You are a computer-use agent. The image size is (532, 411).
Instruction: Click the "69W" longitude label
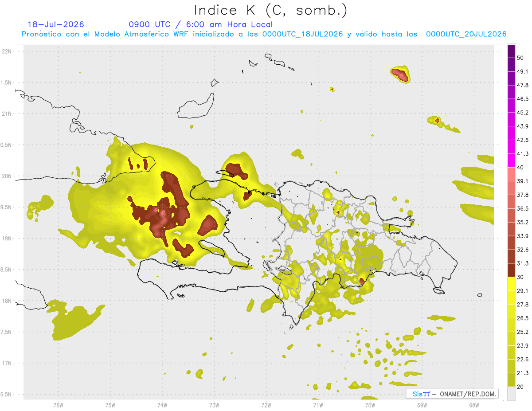[x=422, y=405]
